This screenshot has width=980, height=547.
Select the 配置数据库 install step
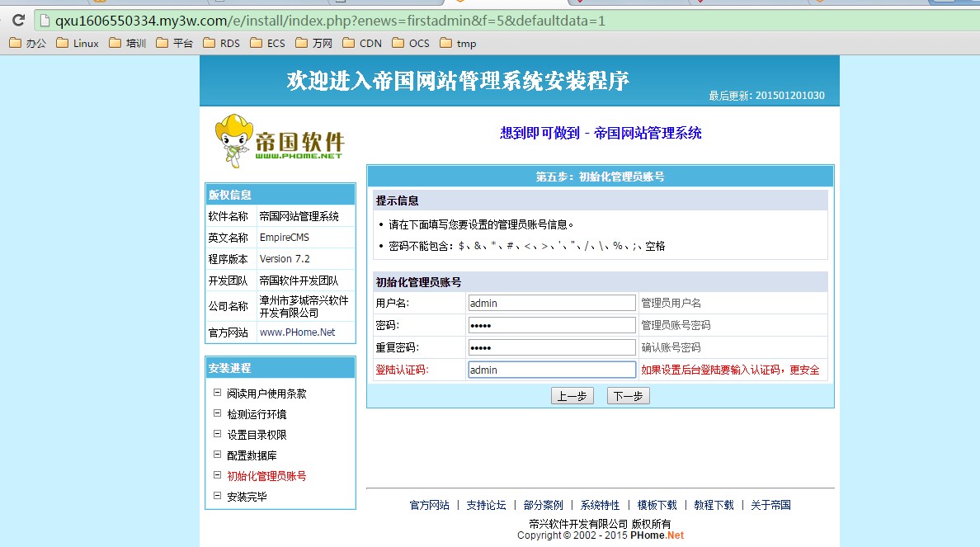[x=252, y=455]
